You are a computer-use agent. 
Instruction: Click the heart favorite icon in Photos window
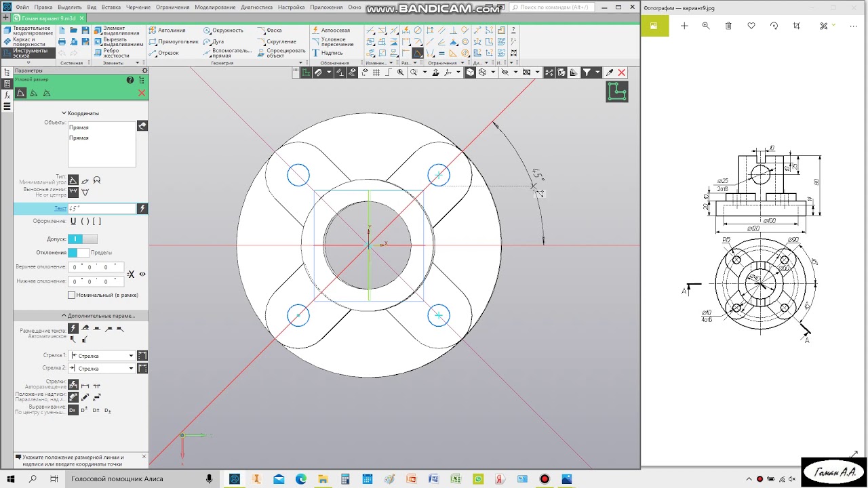click(751, 26)
